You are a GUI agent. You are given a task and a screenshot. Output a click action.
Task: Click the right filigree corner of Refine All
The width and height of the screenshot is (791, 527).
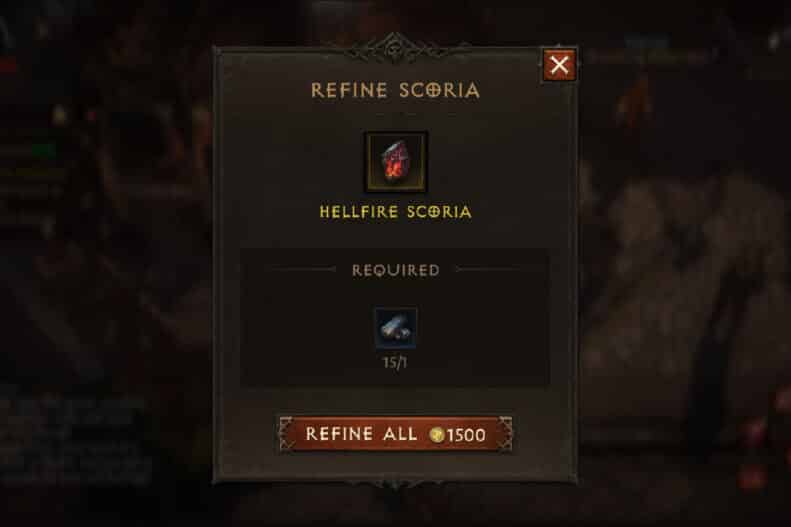point(505,434)
